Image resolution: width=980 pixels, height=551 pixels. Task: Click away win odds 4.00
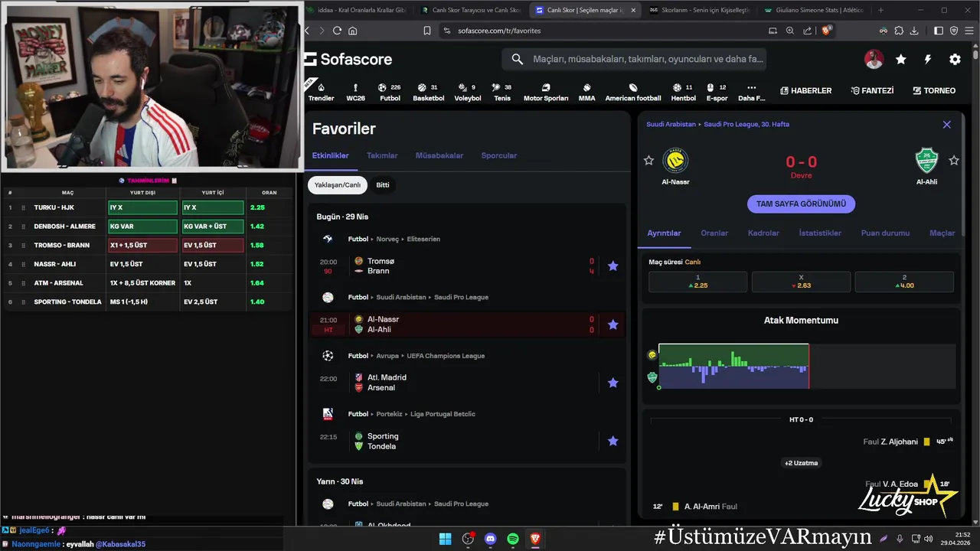pyautogui.click(x=904, y=282)
